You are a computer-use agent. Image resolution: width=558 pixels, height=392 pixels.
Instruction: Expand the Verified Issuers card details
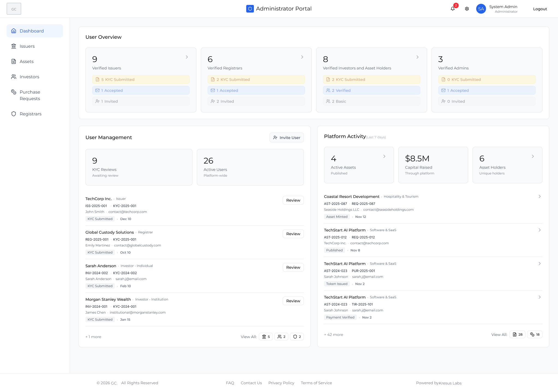[x=187, y=57]
